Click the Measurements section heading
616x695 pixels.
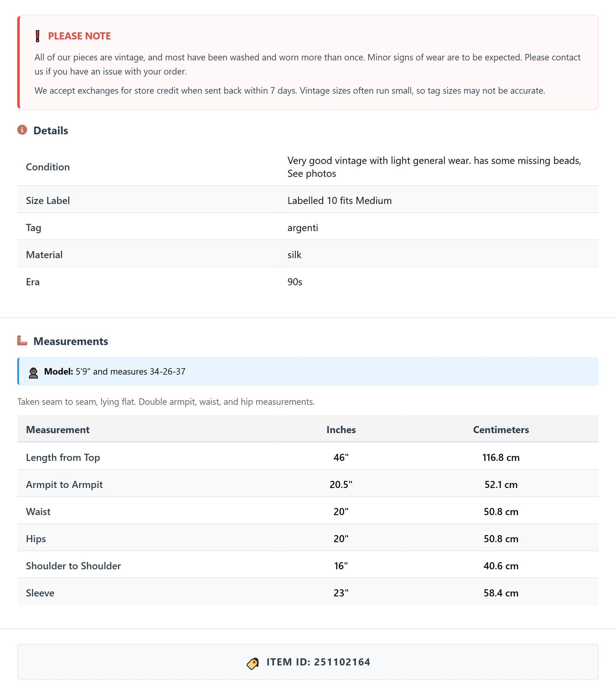[x=71, y=341]
